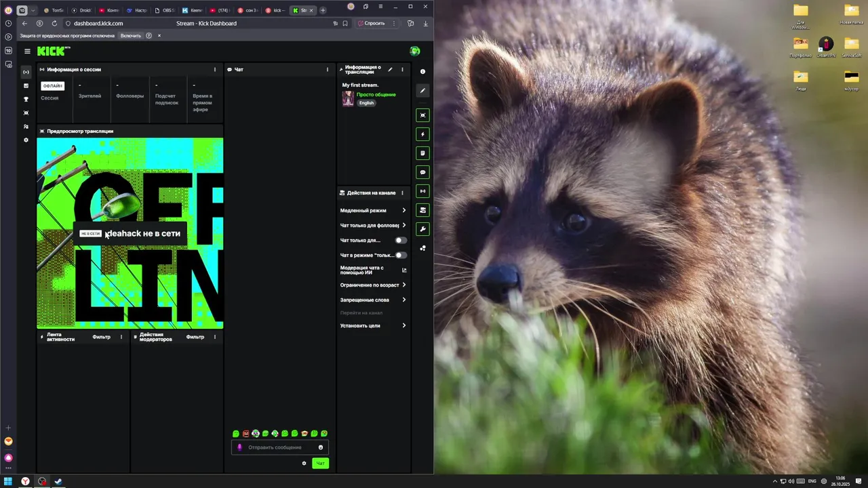The height and width of the screenshot is (488, 868).
Task: Open the user avatar in Kick header
Action: click(415, 51)
